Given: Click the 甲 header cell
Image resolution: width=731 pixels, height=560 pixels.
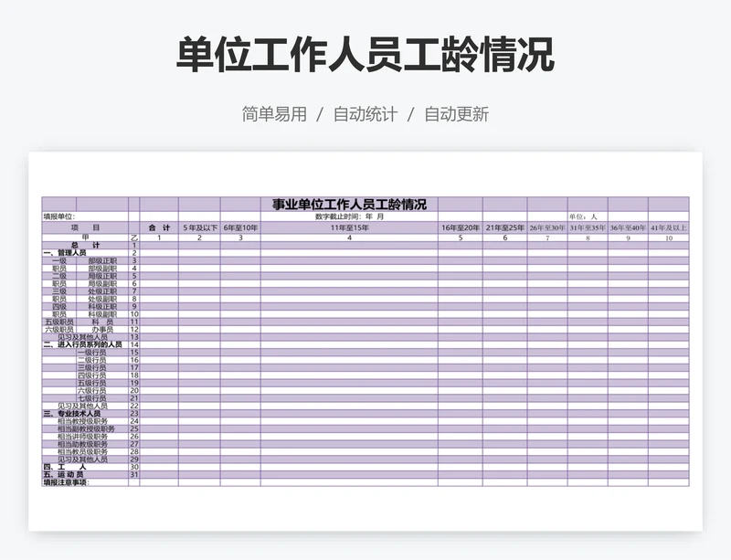Looking at the screenshot, I should pos(85,238).
